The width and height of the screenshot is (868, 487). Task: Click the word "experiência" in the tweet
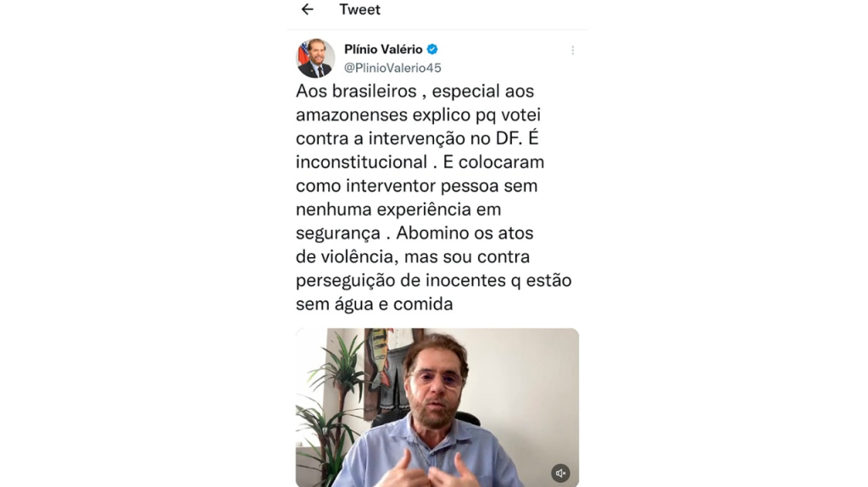(x=424, y=210)
